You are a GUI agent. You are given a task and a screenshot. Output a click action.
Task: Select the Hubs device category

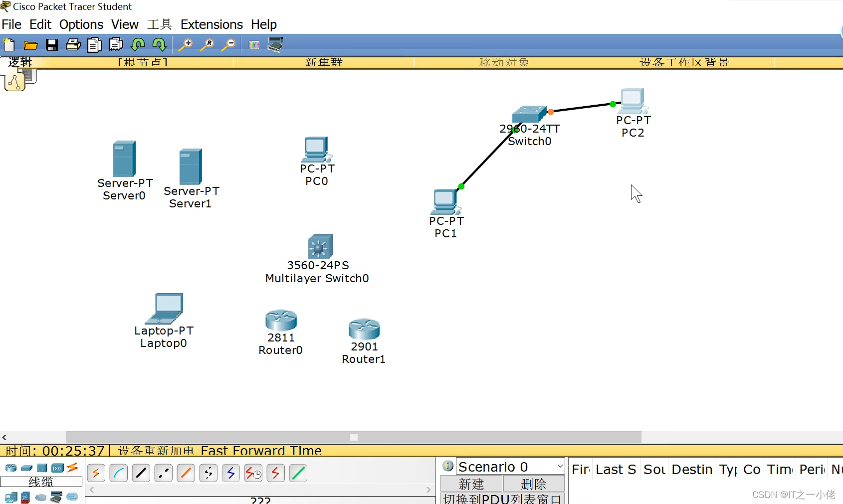click(x=42, y=468)
